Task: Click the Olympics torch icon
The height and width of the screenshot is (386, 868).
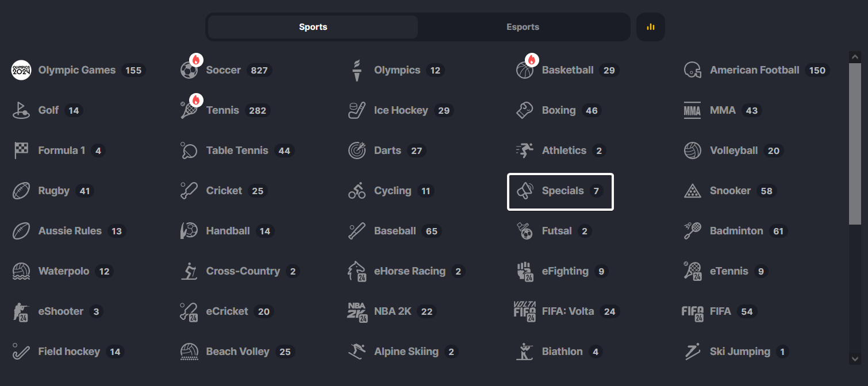Action: pyautogui.click(x=356, y=70)
